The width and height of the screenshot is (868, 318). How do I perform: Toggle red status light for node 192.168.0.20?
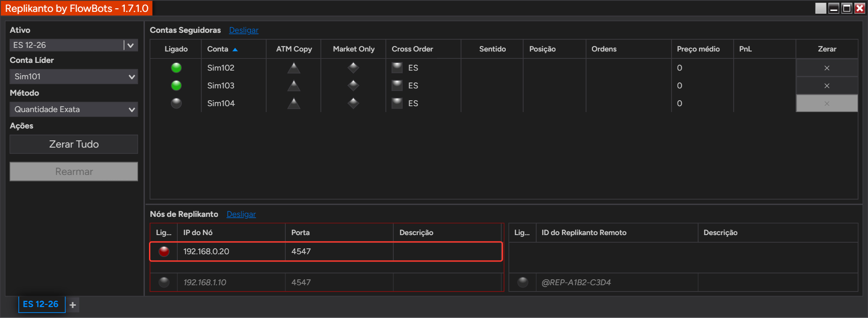[164, 251]
